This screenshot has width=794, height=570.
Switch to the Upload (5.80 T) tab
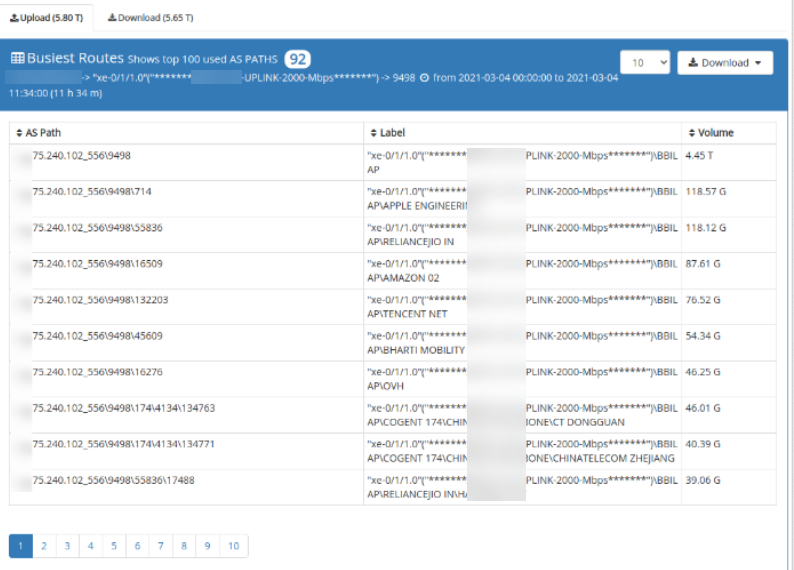point(47,18)
